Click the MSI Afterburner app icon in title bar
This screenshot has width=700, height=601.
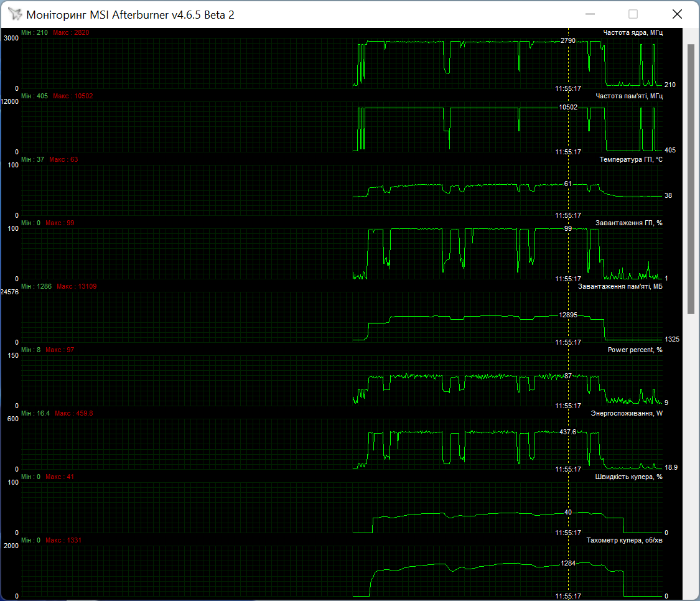[x=15, y=14]
